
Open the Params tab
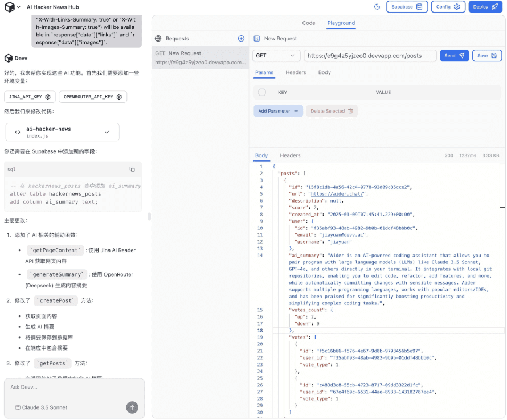(264, 72)
